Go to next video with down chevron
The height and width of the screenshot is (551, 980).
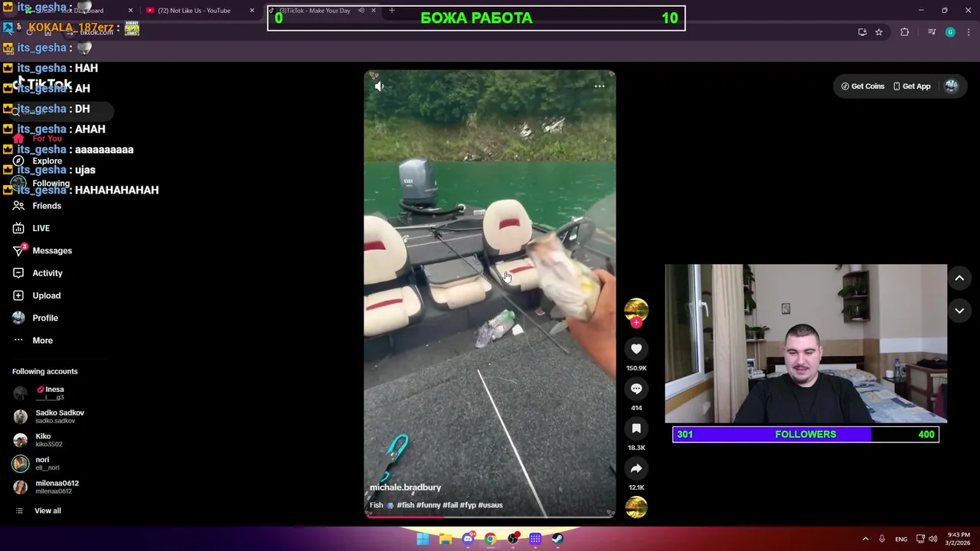point(959,311)
